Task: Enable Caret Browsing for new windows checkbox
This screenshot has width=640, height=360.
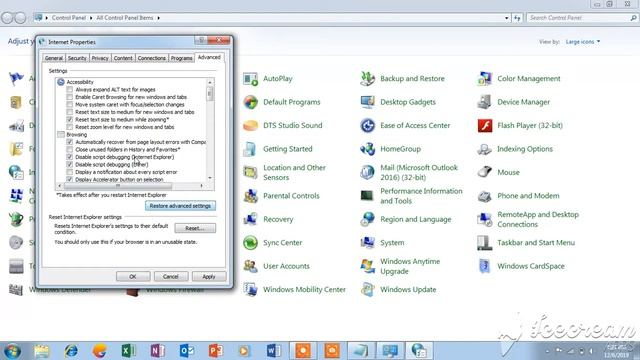Action: (x=70, y=97)
